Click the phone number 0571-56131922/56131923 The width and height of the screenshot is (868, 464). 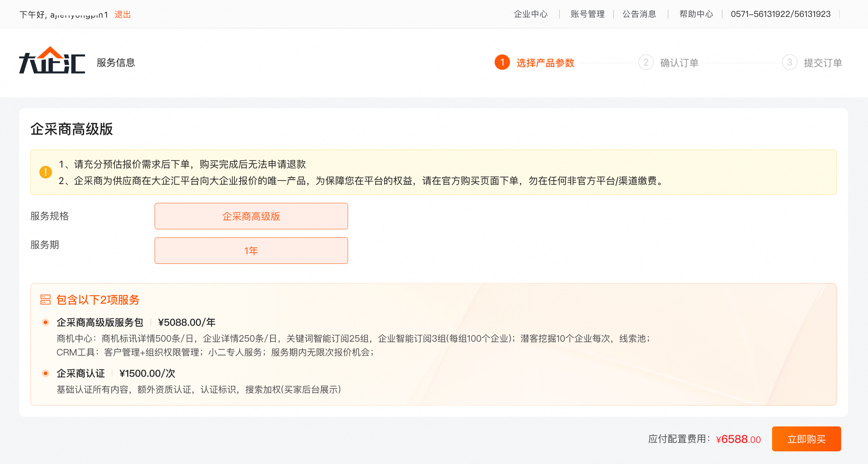[x=781, y=14]
